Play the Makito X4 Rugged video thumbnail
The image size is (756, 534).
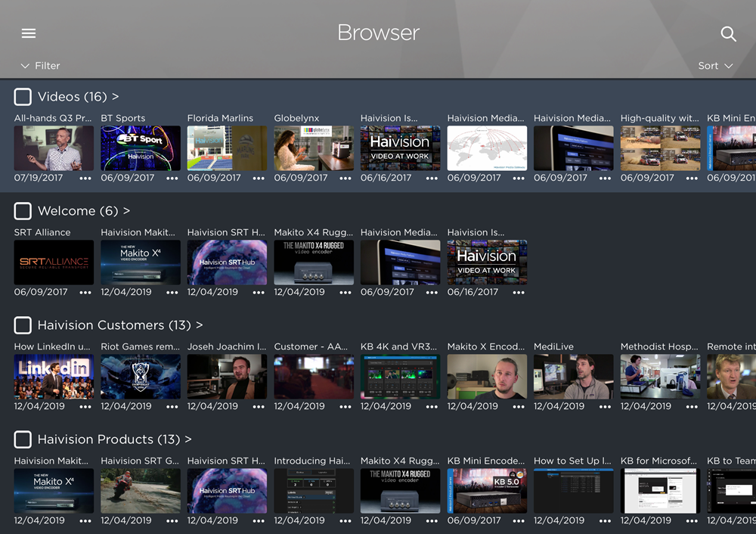tap(313, 261)
